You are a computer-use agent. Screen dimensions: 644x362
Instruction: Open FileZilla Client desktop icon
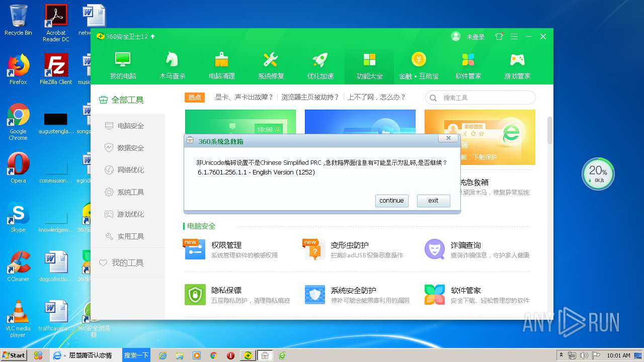pos(56,69)
